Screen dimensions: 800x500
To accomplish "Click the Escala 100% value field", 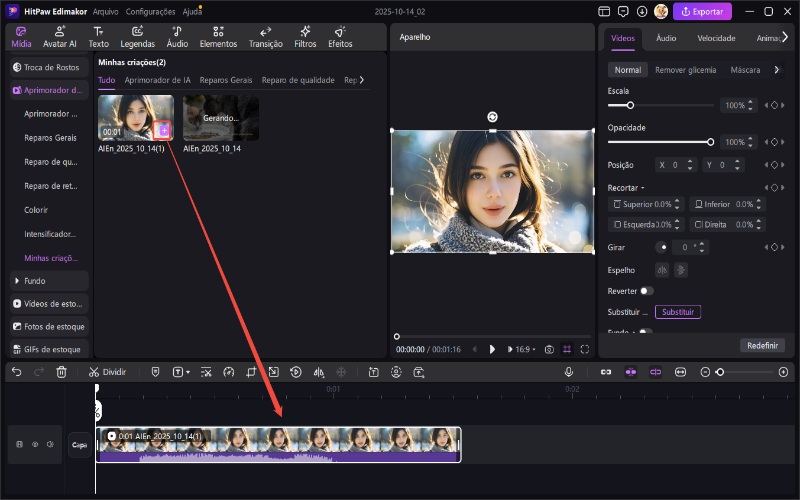I will pos(735,105).
